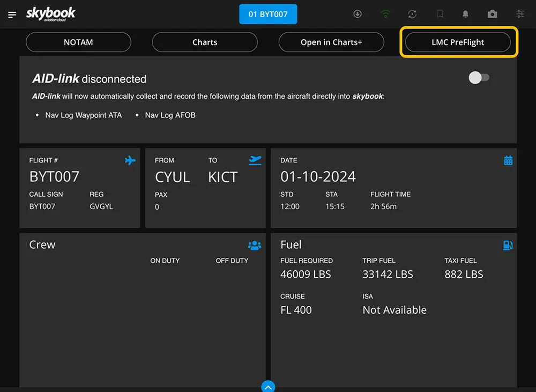Select departure airport CYUL

(x=172, y=177)
